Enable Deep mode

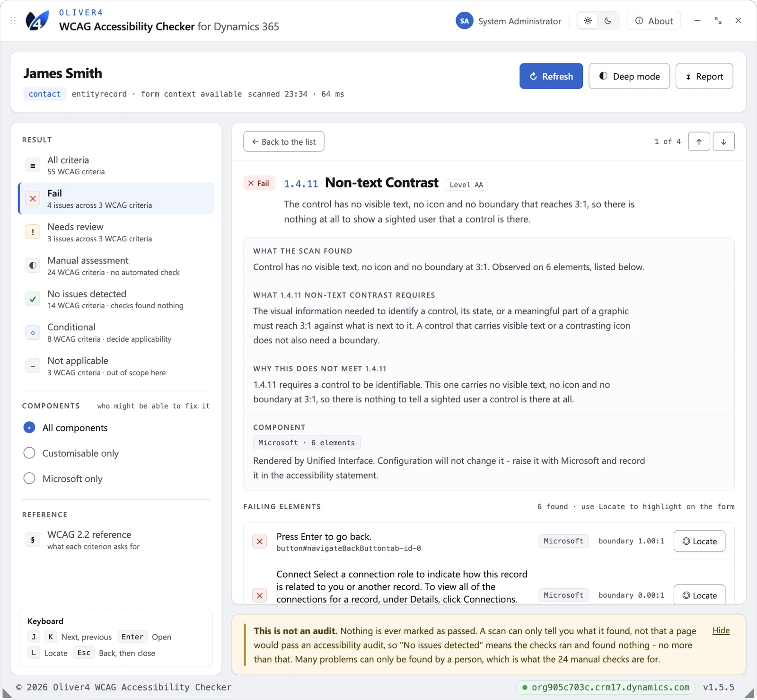pos(629,76)
